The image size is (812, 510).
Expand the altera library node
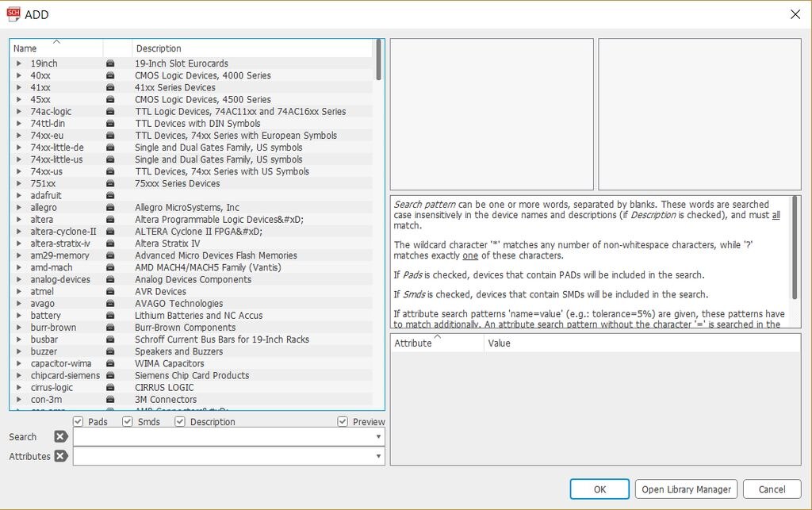point(19,220)
